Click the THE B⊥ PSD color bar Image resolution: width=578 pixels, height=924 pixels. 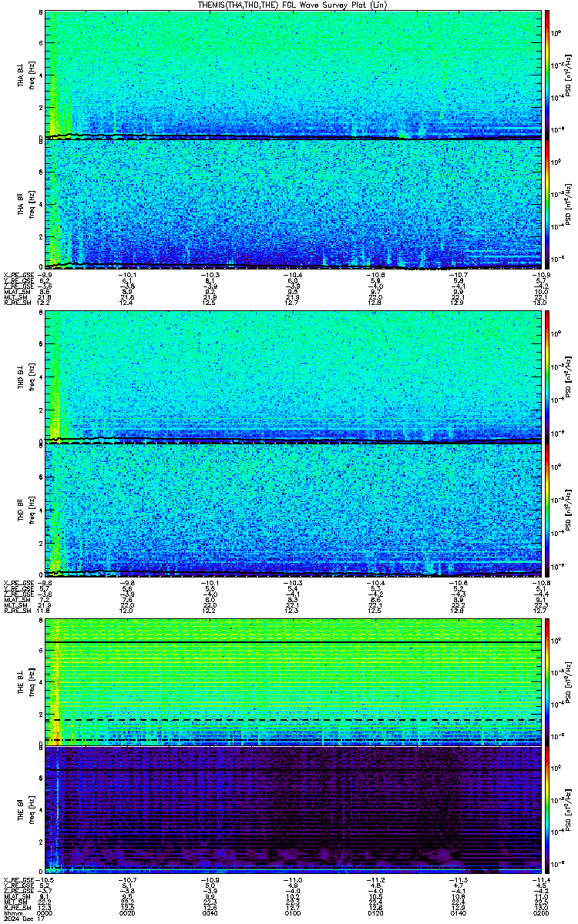[x=548, y=681]
